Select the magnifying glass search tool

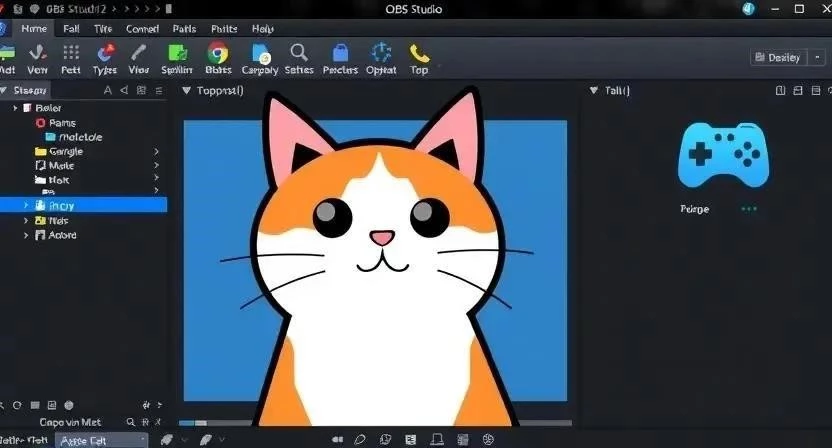point(298,53)
